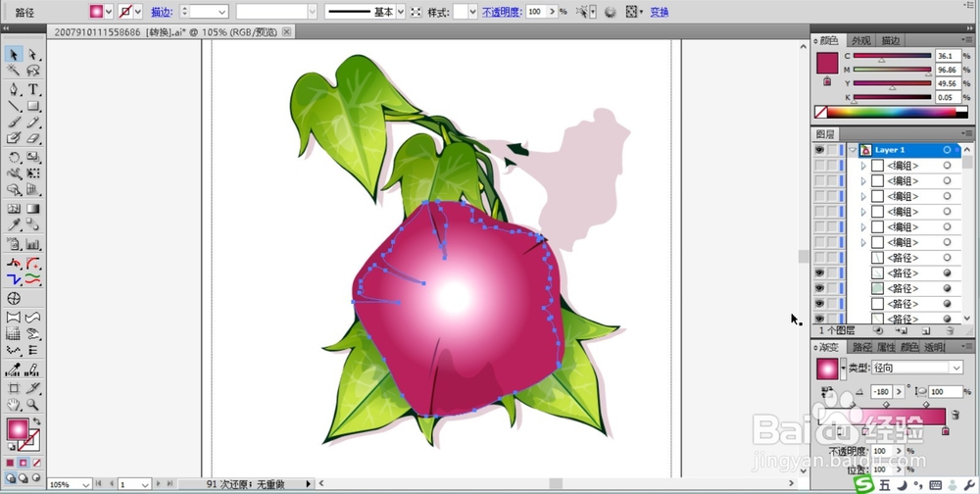Click the soft keyboard icon in IME bar
The image size is (980, 494).
(x=936, y=484)
